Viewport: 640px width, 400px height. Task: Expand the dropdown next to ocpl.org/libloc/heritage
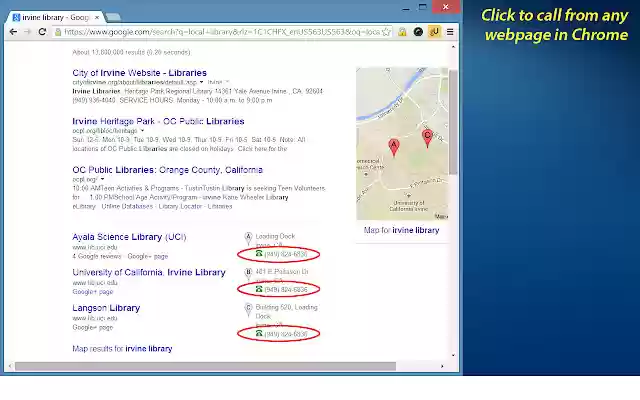tap(142, 131)
